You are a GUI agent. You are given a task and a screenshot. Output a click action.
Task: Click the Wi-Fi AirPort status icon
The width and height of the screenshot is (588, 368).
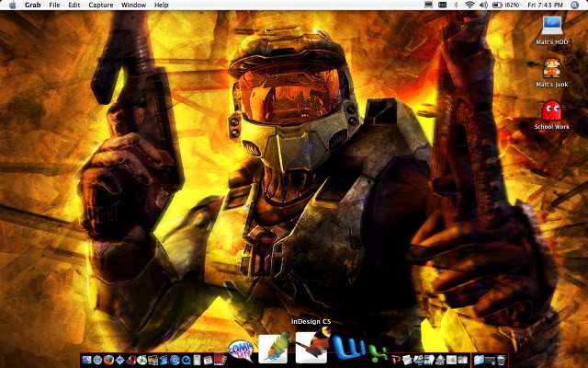coord(469,5)
